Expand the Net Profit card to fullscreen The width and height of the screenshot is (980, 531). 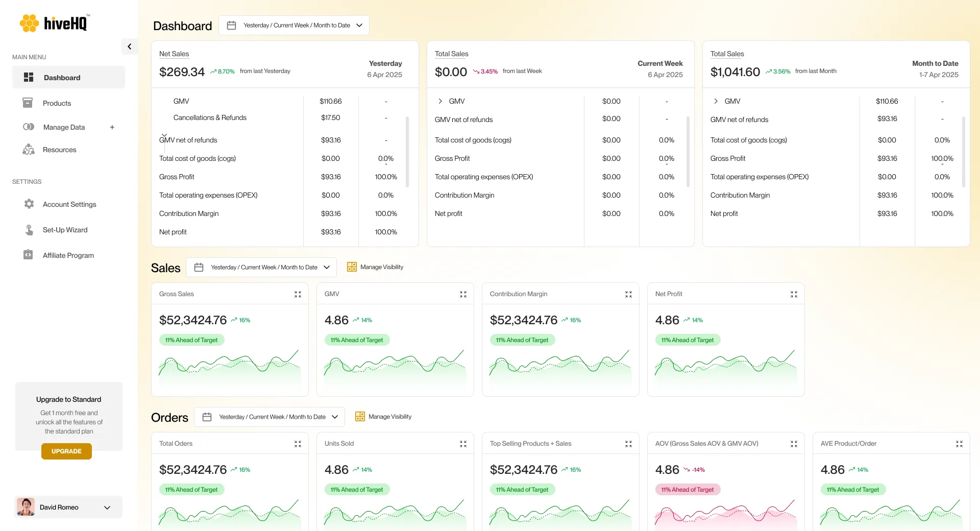pyautogui.click(x=794, y=294)
